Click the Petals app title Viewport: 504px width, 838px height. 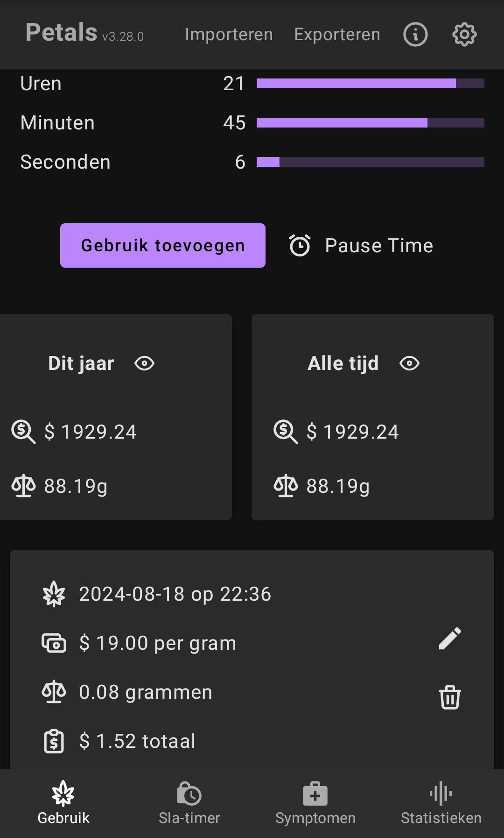pos(62,33)
